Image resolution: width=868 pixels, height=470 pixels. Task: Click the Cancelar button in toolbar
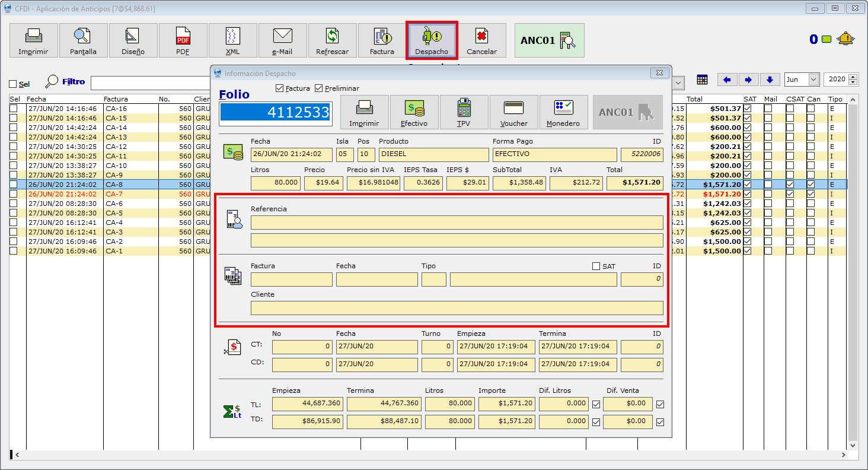click(481, 40)
